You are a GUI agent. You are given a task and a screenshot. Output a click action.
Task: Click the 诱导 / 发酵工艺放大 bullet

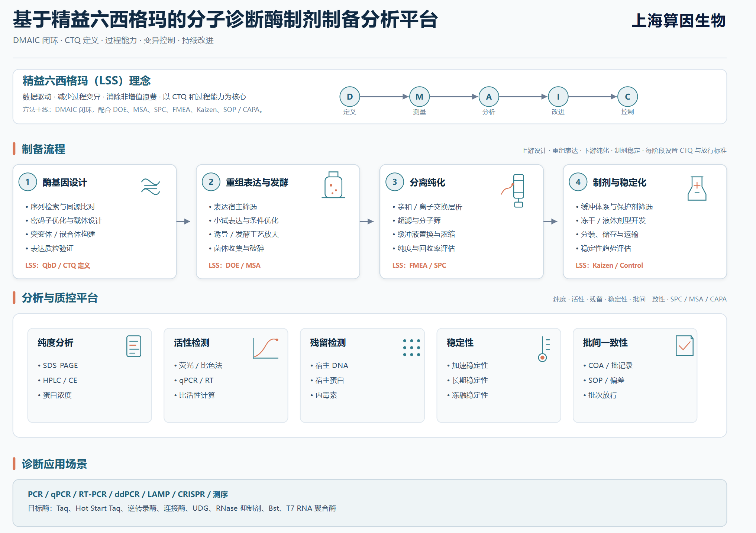244,234
